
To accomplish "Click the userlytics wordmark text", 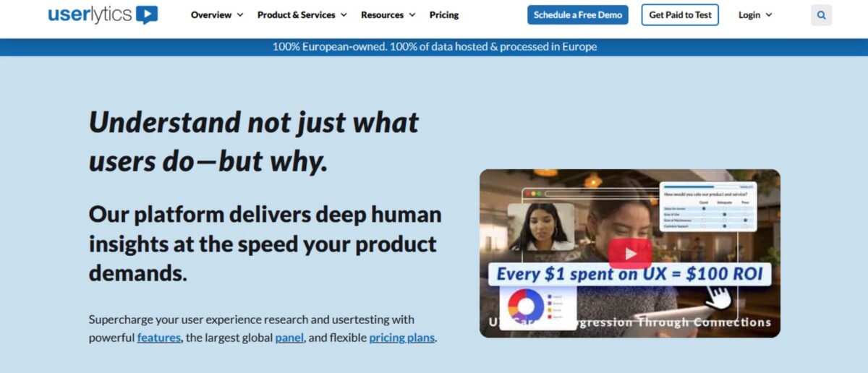I will coord(90,14).
